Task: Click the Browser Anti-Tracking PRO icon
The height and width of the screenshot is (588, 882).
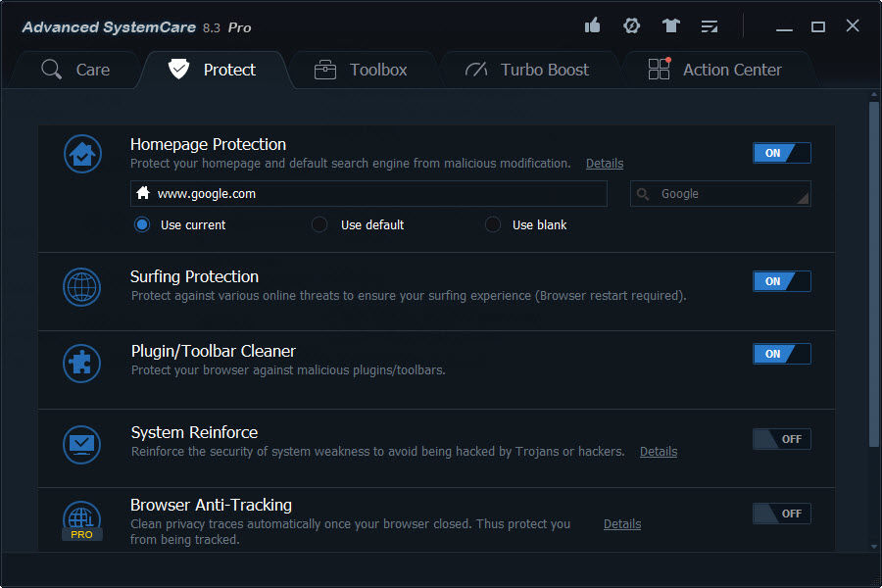Action: [82, 520]
